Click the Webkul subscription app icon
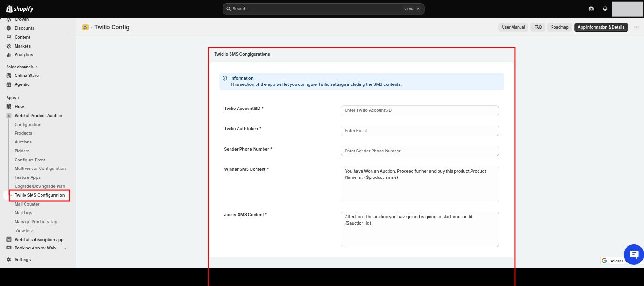644x286 pixels. coord(9,240)
